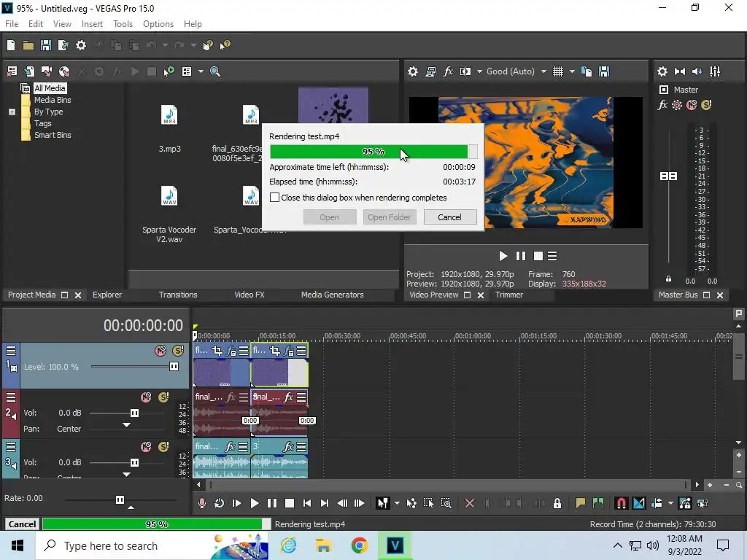Viewport: 747px width, 560px height.
Task: Toggle Mute on audio track 3
Action: click(x=146, y=447)
